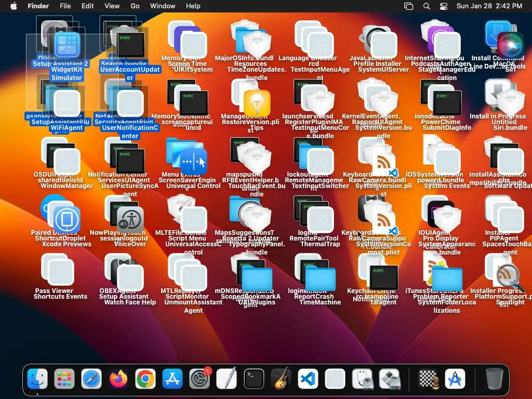This screenshot has height=399, width=532.
Task: Open Disk Utility from the Dock
Action: 362,378
